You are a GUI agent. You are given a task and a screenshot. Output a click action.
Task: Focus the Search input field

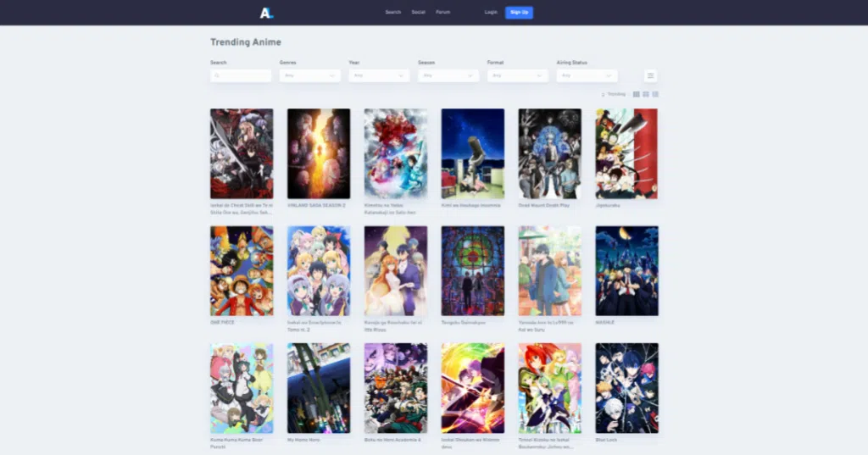pos(242,75)
